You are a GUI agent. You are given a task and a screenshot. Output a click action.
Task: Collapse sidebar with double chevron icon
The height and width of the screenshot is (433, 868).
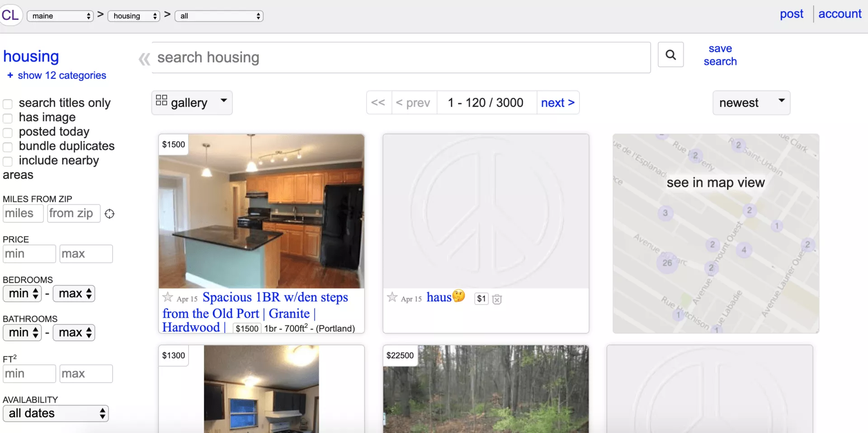click(x=144, y=59)
